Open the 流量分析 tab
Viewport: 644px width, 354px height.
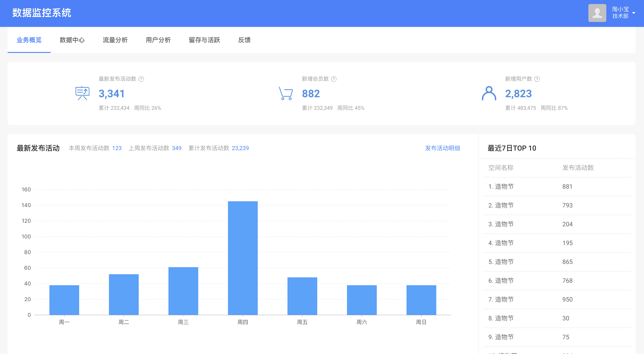[x=115, y=40]
